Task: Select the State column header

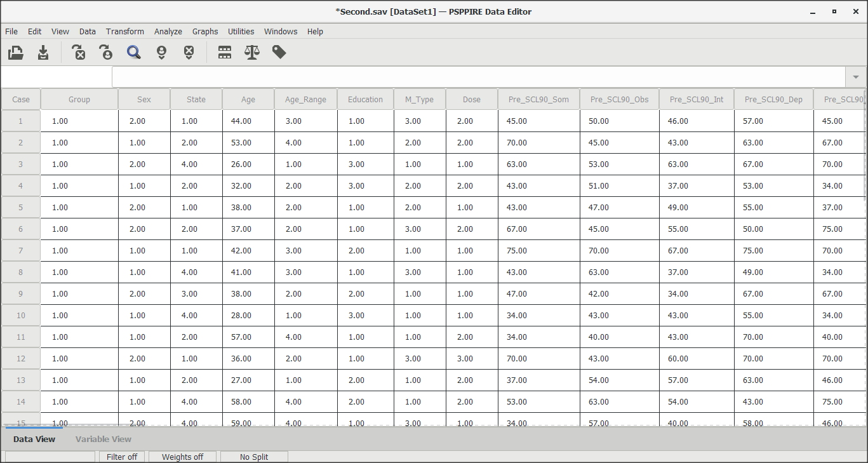Action: click(196, 99)
